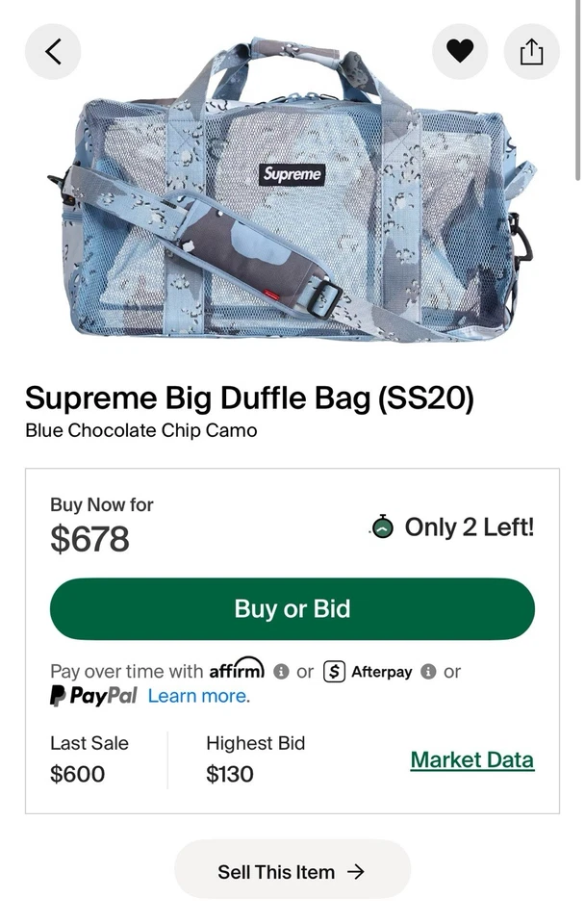View Market Data for this item

coord(471,759)
